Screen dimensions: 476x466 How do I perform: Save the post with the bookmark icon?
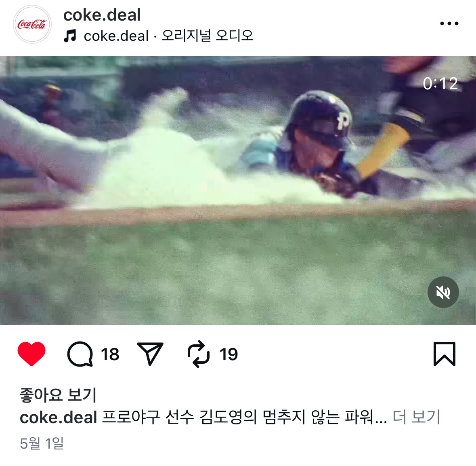click(445, 354)
